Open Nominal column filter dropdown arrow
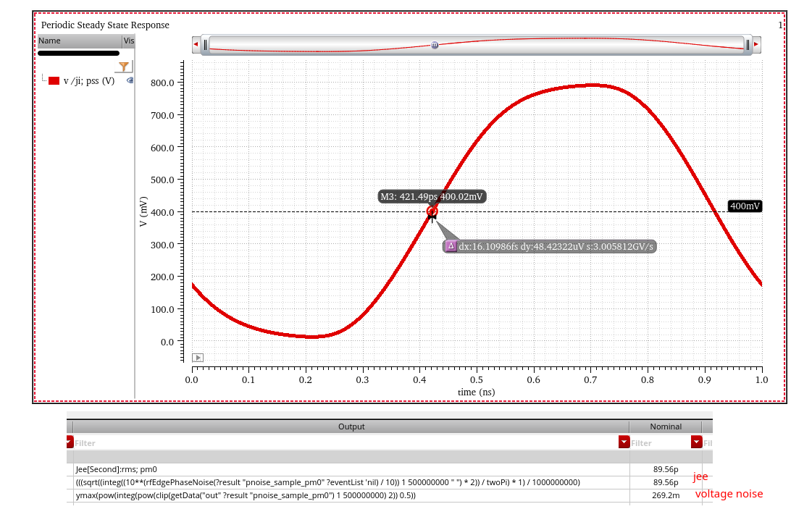Viewport: 812px width, 517px height. coord(696,442)
